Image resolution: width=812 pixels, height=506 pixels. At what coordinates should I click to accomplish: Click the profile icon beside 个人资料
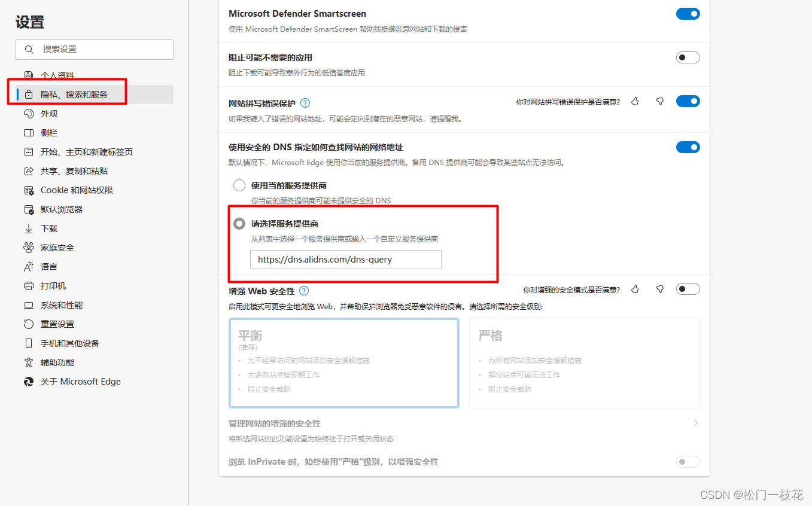click(29, 75)
